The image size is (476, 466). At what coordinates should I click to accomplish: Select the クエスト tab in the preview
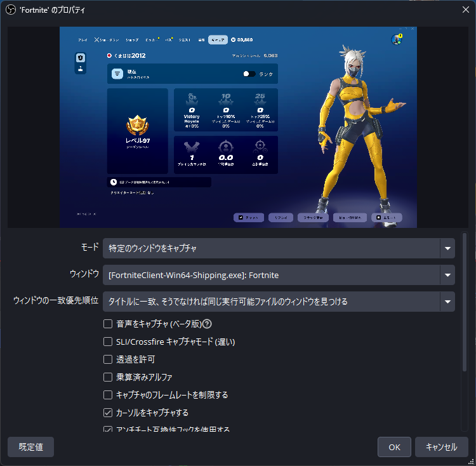tap(185, 40)
